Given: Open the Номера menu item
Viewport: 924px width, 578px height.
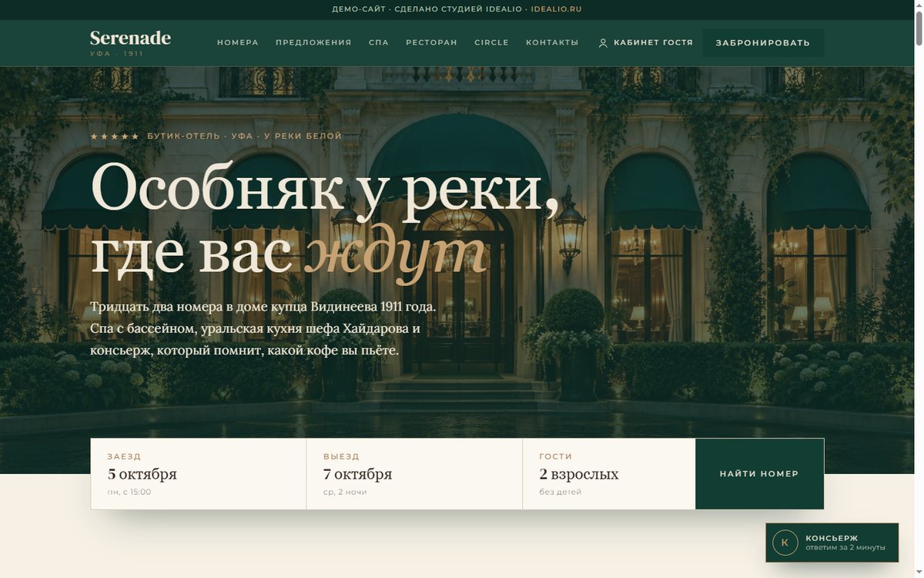Looking at the screenshot, I should click(x=238, y=43).
